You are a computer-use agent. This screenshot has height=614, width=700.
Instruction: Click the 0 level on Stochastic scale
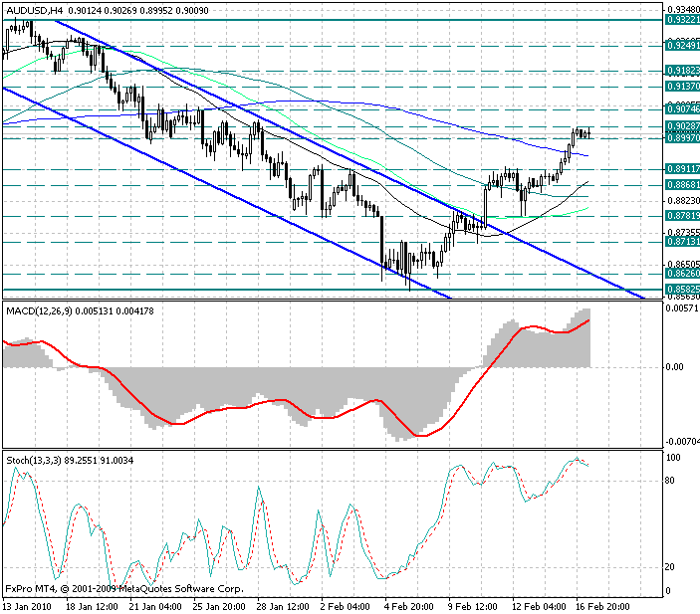tap(668, 591)
